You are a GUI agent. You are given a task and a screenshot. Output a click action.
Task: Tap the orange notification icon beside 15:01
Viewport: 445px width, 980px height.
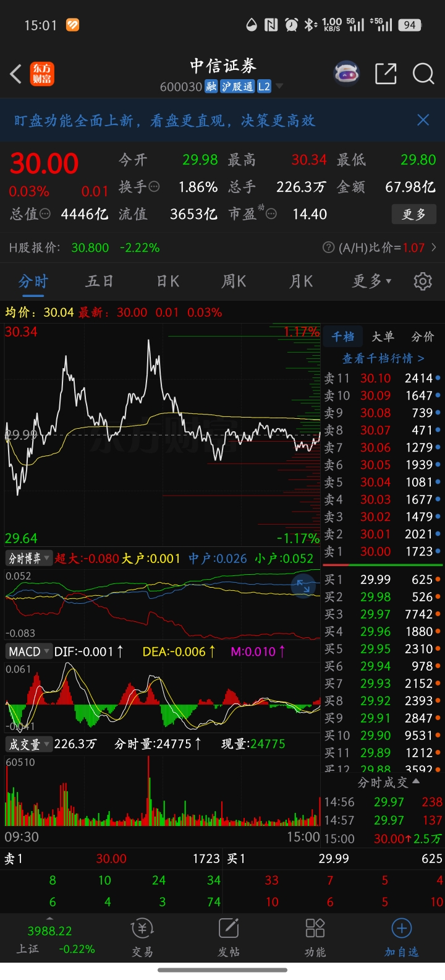(x=72, y=25)
